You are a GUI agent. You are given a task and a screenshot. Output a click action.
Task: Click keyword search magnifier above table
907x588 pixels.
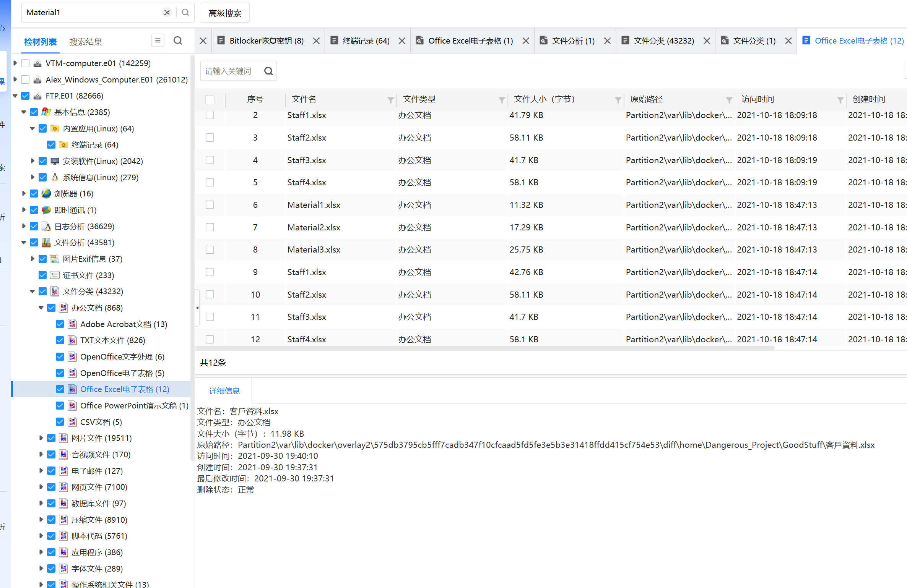269,71
